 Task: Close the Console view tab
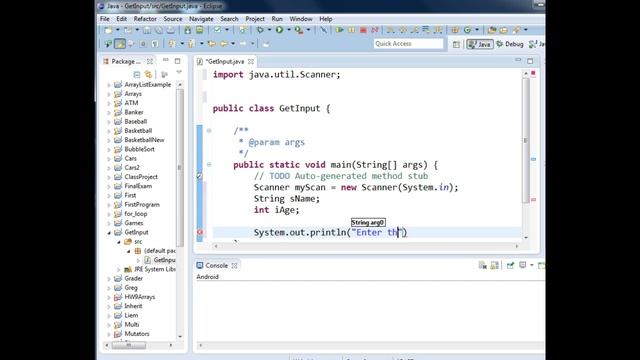tap(234, 265)
